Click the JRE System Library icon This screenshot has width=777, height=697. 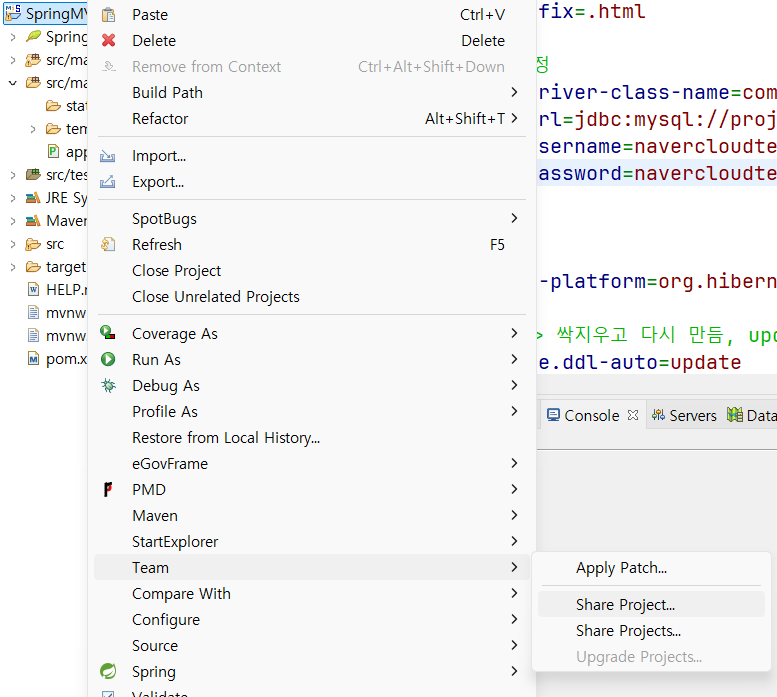pos(33,198)
